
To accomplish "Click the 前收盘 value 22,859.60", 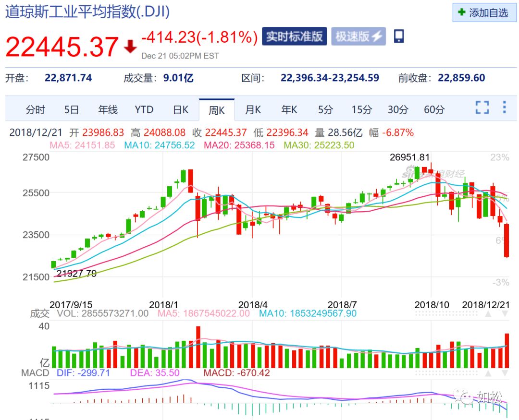I will click(461, 78).
